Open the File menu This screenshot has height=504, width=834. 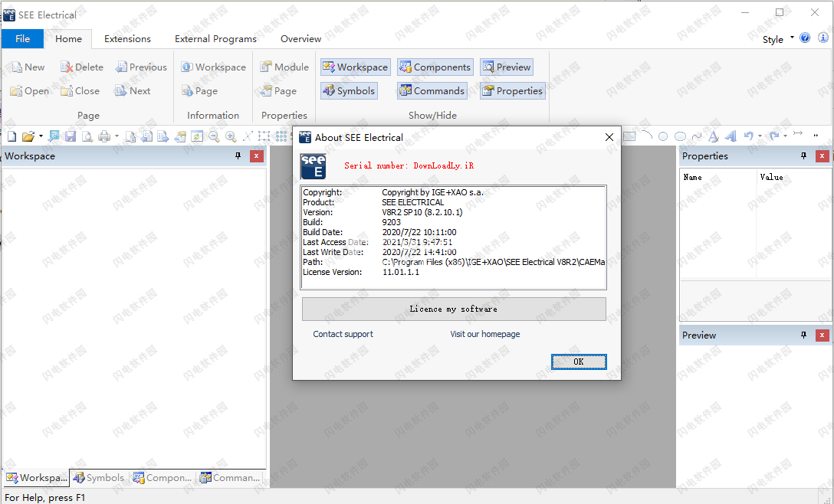(22, 39)
